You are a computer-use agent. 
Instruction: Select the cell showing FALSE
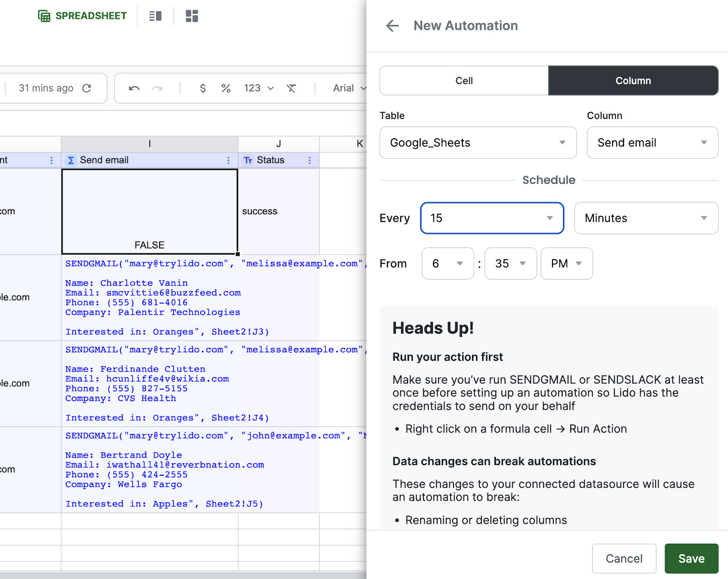click(150, 211)
